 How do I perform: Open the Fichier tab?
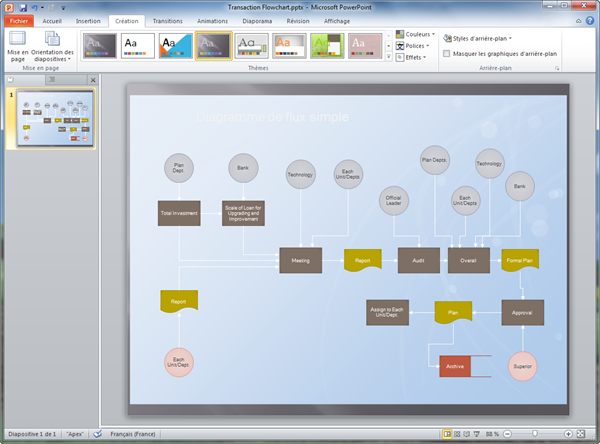point(19,21)
